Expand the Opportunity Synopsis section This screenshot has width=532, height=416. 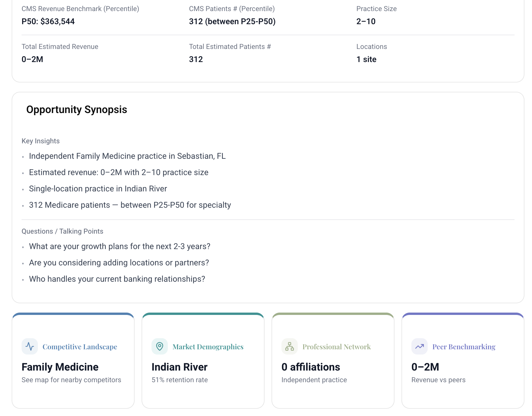pos(76,110)
